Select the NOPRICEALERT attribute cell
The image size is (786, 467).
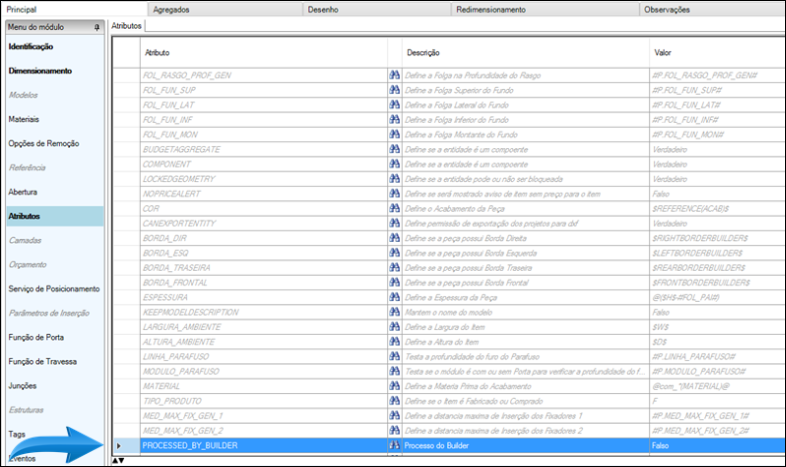tap(264, 194)
